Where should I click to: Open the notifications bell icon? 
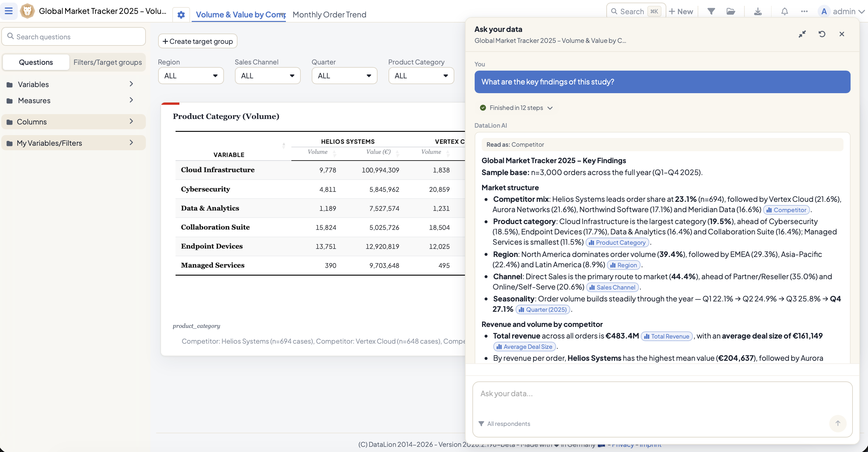(784, 11)
